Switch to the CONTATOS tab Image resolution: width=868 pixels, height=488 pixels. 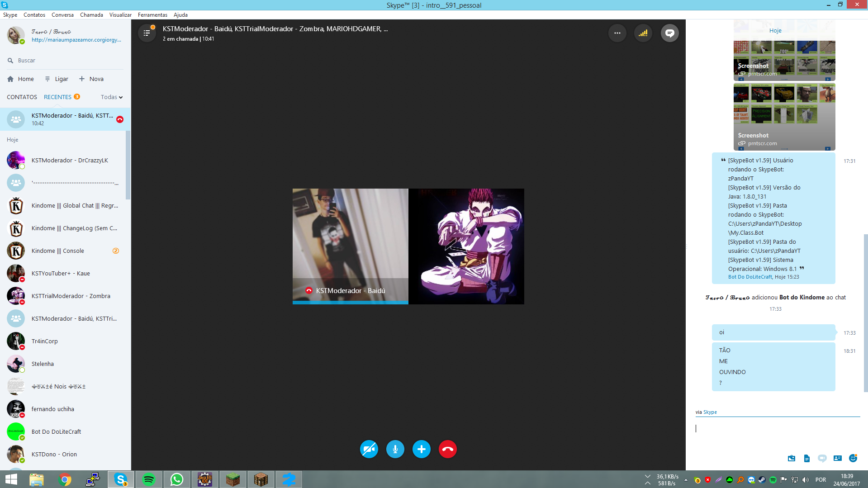pos(22,97)
